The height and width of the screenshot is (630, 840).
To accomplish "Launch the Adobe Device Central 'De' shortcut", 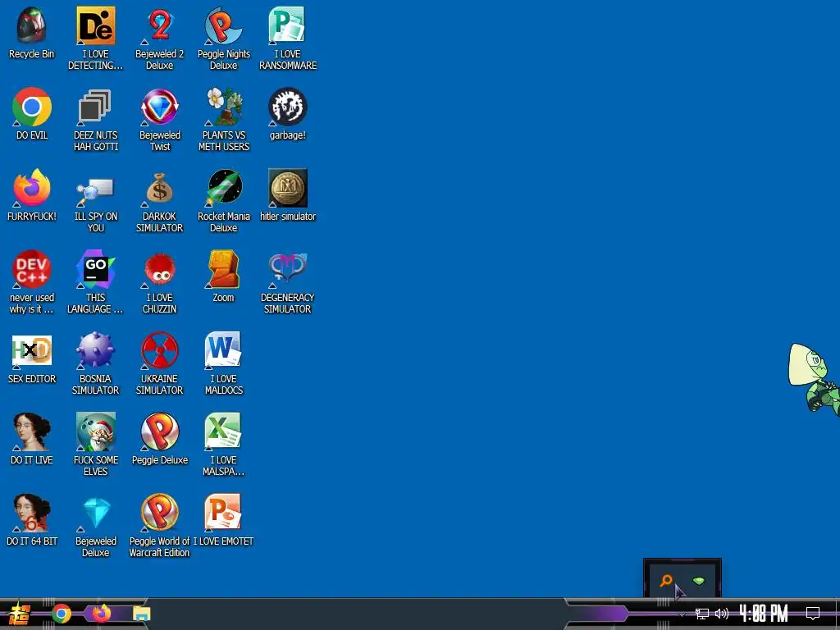I will [95, 25].
